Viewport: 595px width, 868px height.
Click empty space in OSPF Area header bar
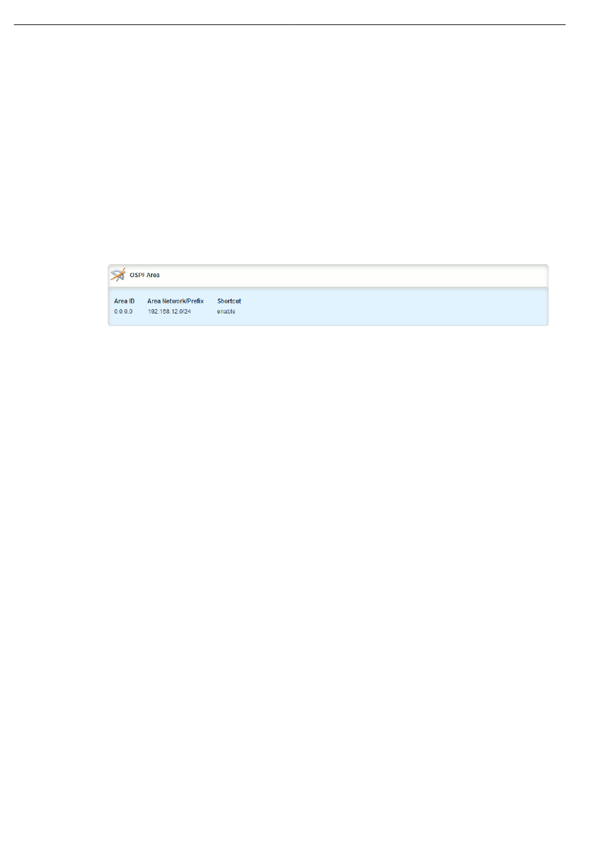pyautogui.click(x=351, y=275)
